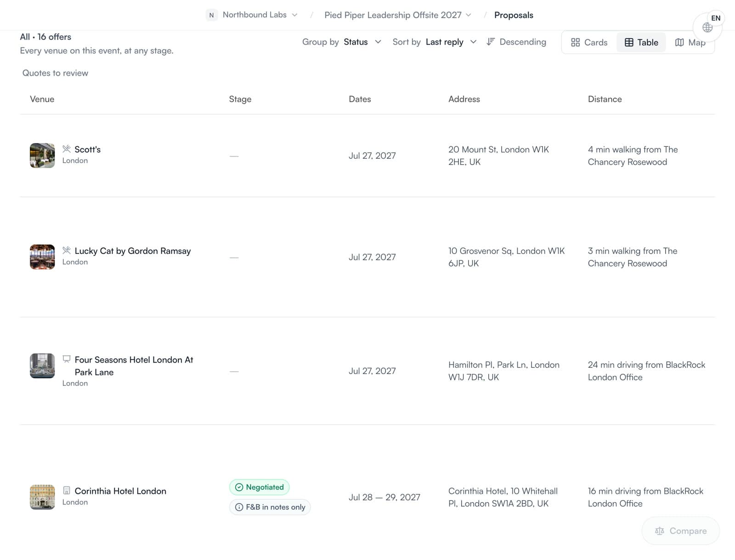Switch to Table view
Image resolution: width=735 pixels, height=560 pixels.
(x=641, y=42)
